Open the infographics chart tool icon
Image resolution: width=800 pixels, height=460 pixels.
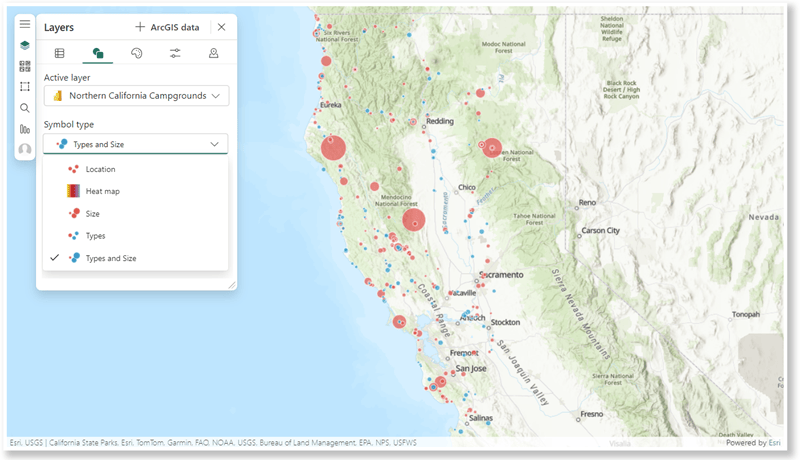click(x=24, y=129)
